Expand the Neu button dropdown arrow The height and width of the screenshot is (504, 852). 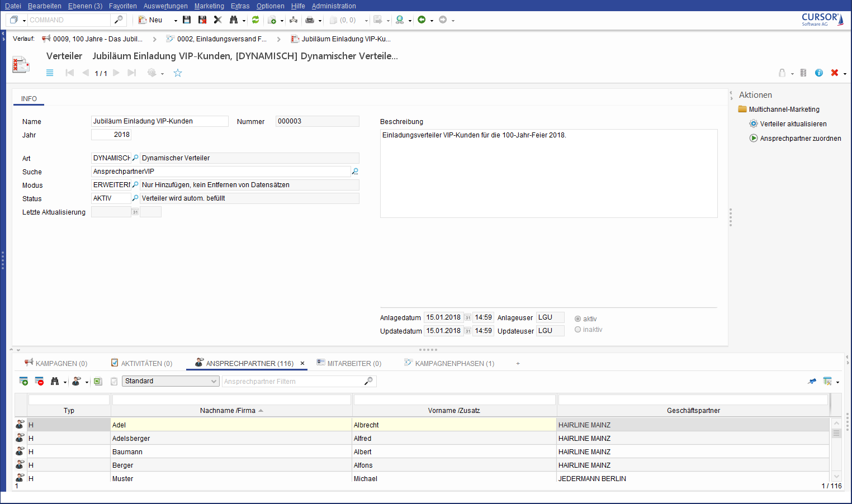176,21
